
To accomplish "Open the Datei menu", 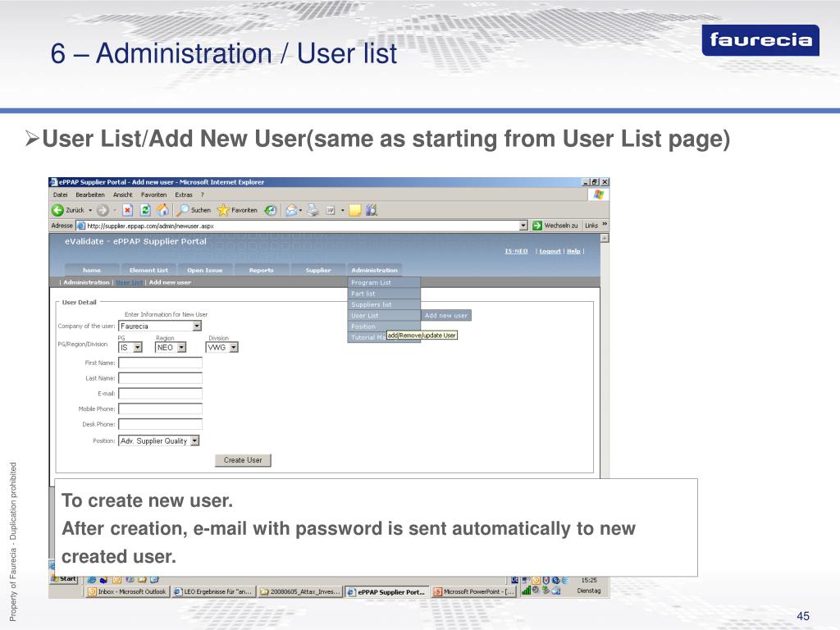I will 61,194.
